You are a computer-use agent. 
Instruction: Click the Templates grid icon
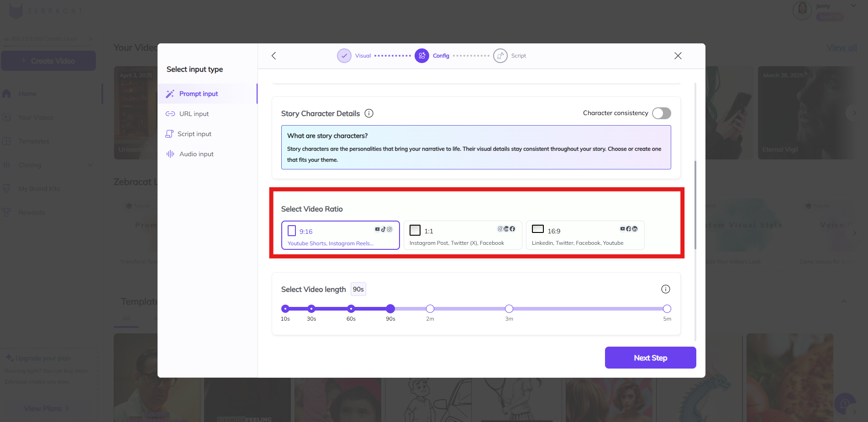(6, 141)
